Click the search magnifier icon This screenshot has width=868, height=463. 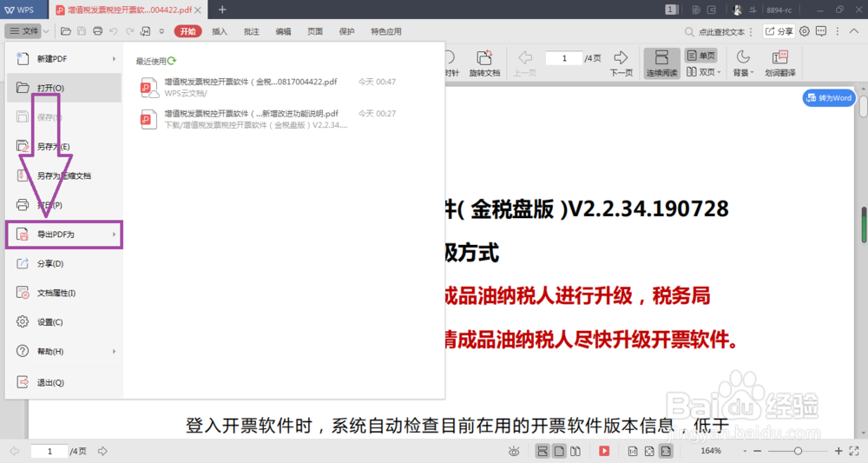pyautogui.click(x=689, y=32)
